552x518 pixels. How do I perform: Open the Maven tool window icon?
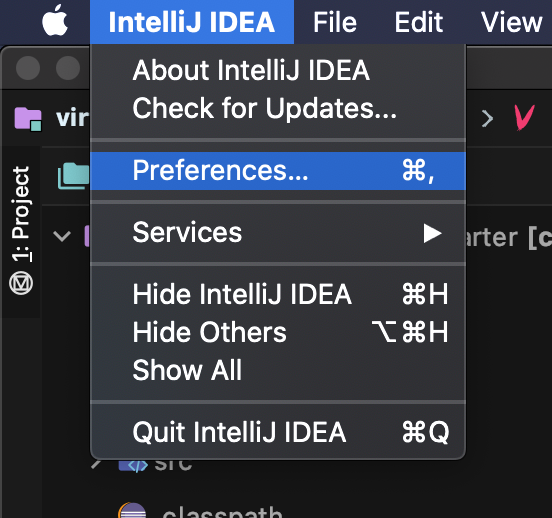pyautogui.click(x=21, y=283)
